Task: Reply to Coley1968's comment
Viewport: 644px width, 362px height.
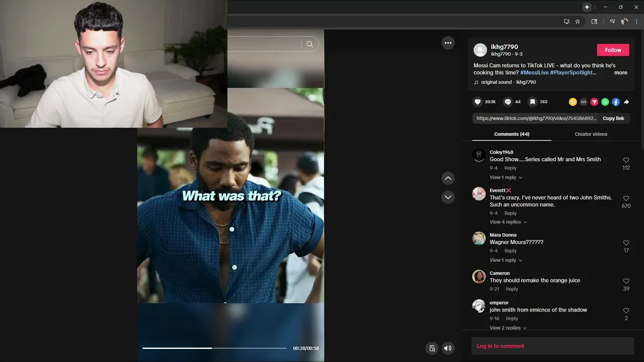Action: click(510, 168)
